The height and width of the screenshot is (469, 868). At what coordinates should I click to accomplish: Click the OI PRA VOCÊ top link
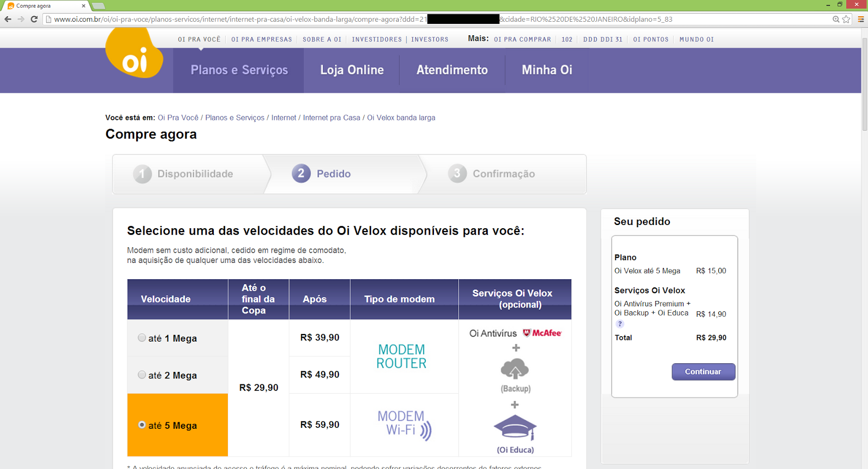click(x=199, y=40)
